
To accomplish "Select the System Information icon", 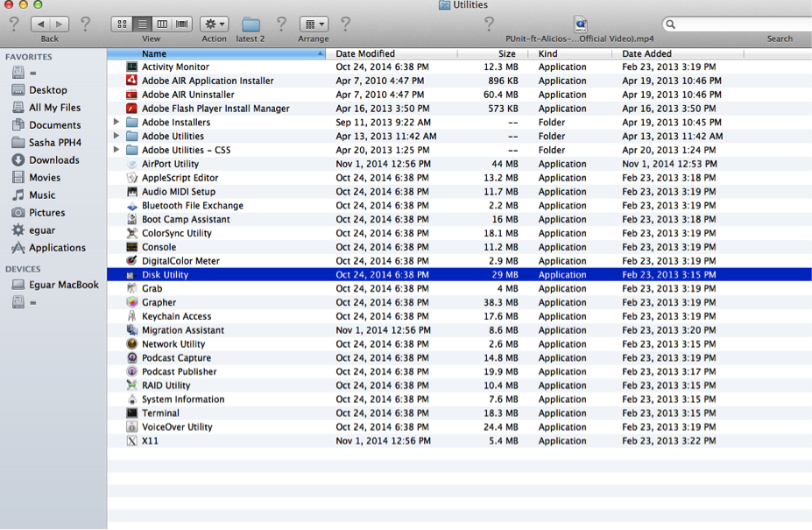I will tap(132, 399).
